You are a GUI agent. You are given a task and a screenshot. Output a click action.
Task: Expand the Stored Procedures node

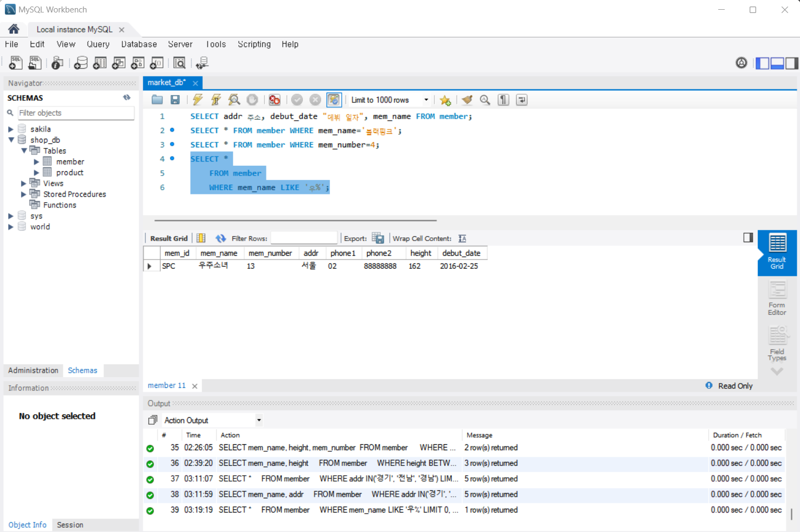click(23, 194)
